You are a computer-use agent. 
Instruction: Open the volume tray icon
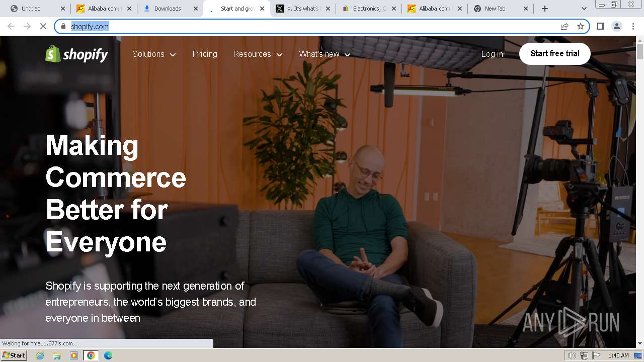click(x=572, y=355)
